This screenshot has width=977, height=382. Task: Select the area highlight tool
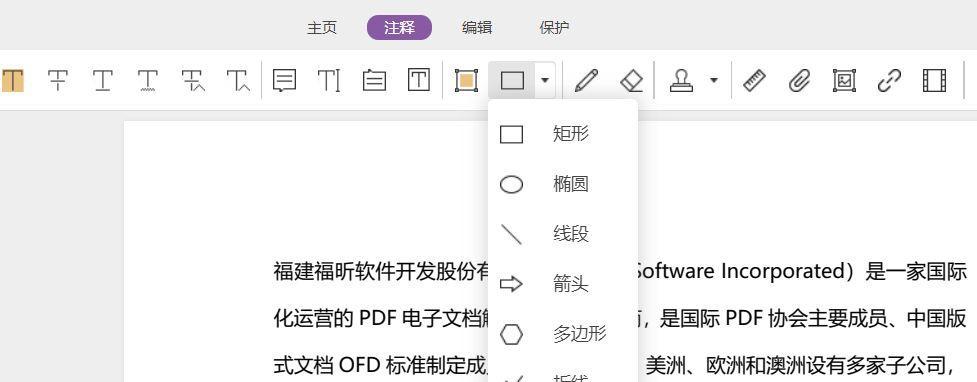[466, 80]
